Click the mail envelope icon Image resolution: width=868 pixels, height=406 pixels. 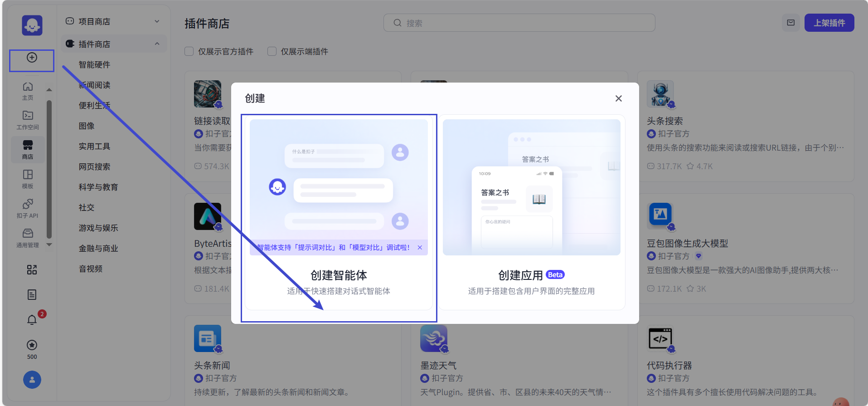pyautogui.click(x=790, y=23)
